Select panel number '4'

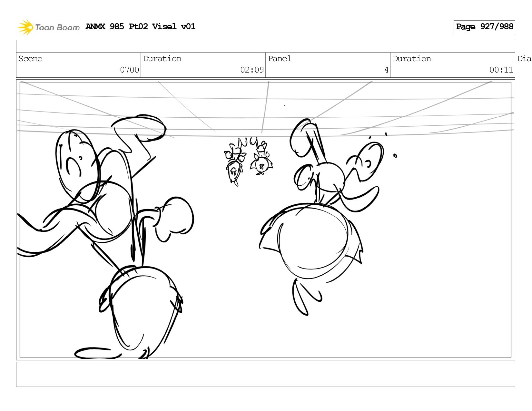pyautogui.click(x=386, y=70)
